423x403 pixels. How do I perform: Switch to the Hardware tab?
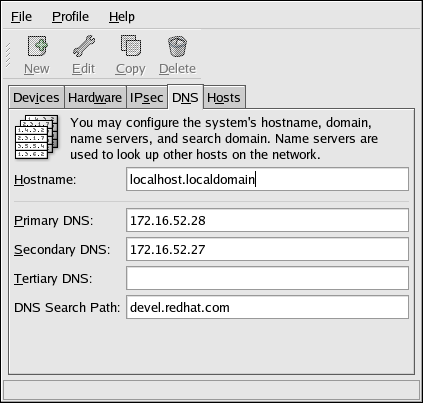pyautogui.click(x=95, y=98)
